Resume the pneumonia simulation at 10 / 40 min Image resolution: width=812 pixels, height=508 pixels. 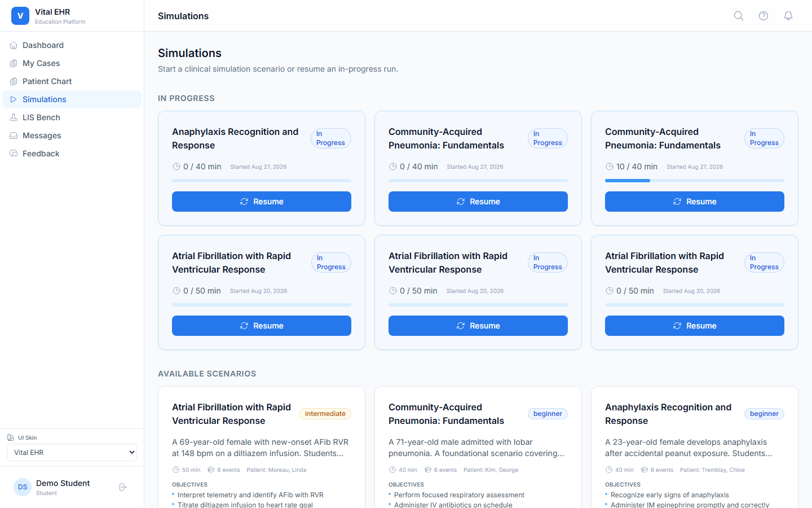(695, 202)
